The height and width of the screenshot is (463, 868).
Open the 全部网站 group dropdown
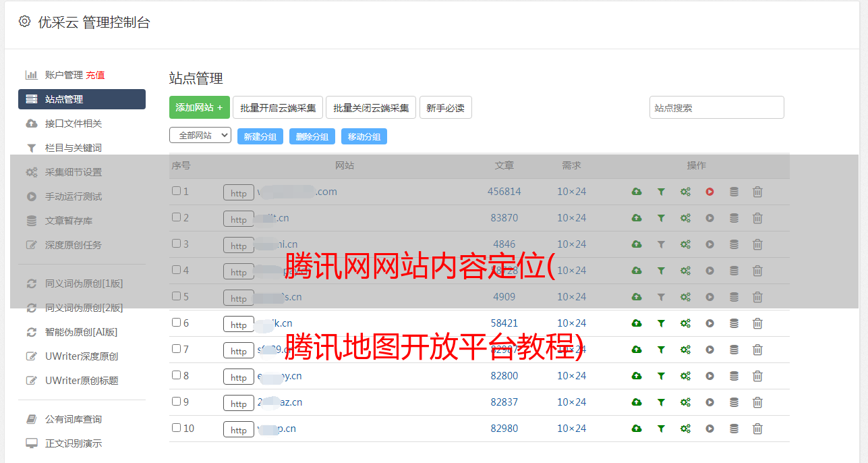click(x=200, y=136)
